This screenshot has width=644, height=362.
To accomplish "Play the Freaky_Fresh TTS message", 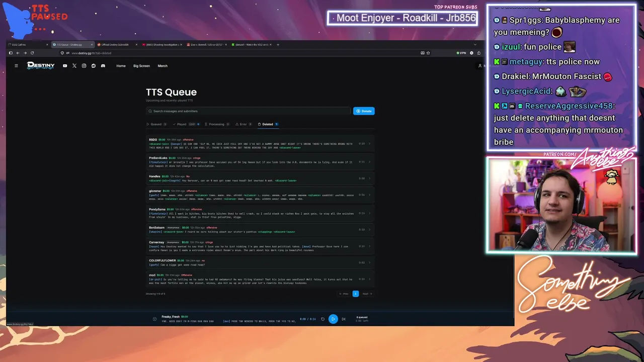I will (333, 319).
